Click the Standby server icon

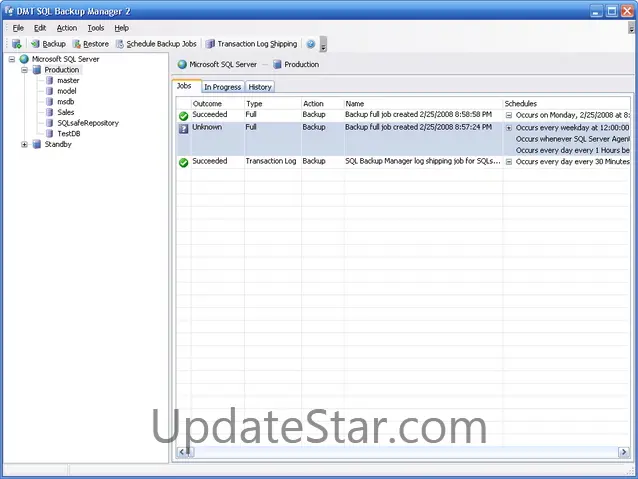pyautogui.click(x=37, y=144)
